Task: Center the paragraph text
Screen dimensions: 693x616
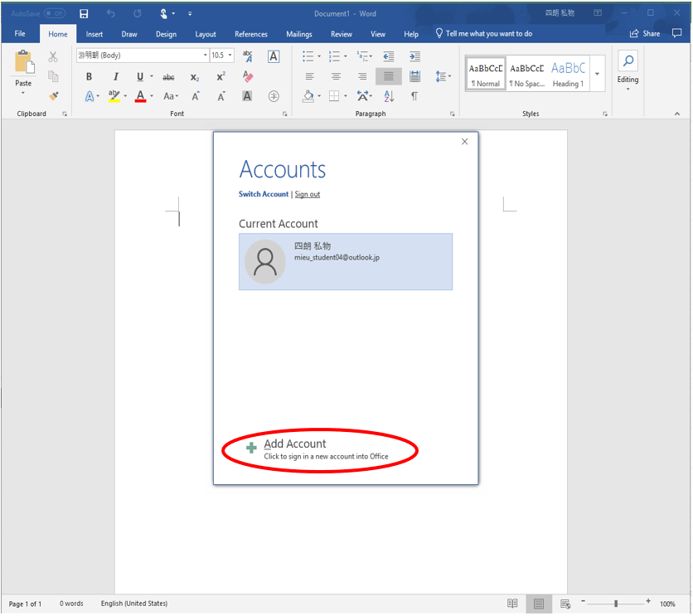Action: pyautogui.click(x=336, y=76)
